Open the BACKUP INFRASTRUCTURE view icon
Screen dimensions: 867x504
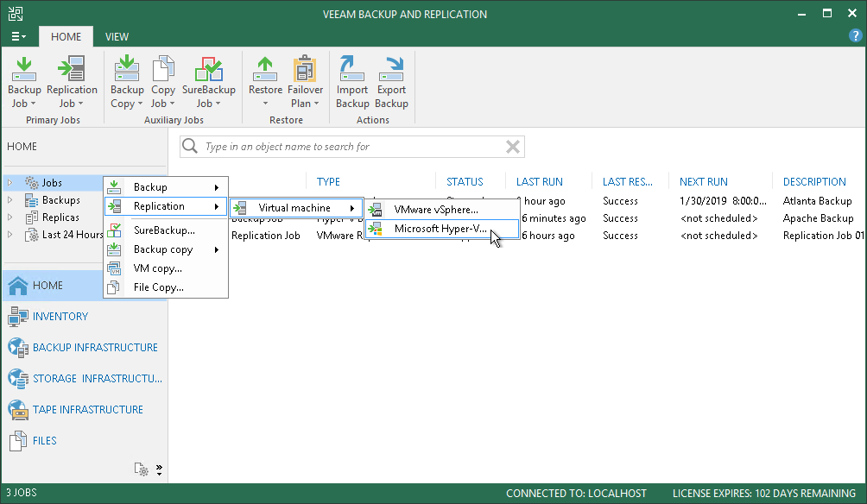18,347
